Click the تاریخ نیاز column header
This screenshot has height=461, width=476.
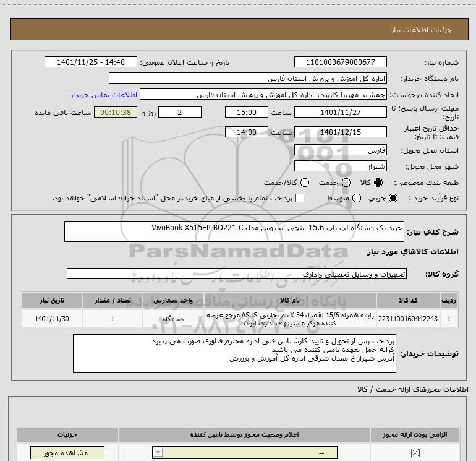click(52, 300)
